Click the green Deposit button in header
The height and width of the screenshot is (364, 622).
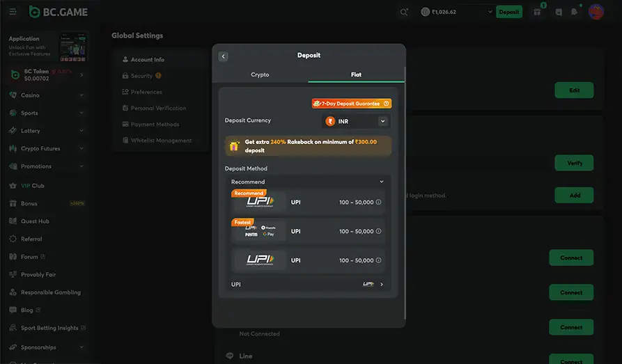pyautogui.click(x=509, y=12)
